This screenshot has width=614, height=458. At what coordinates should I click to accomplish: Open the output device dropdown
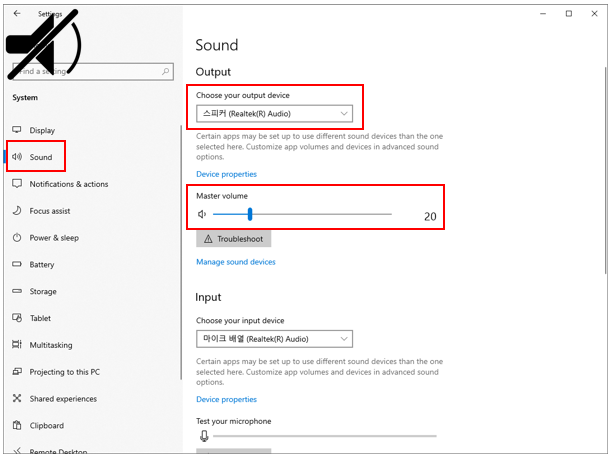pyautogui.click(x=274, y=114)
